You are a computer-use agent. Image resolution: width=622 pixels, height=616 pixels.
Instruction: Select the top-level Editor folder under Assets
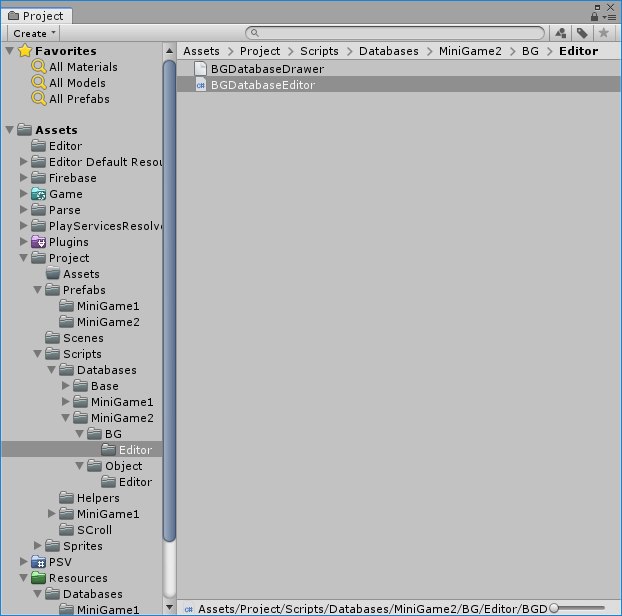tap(57, 146)
